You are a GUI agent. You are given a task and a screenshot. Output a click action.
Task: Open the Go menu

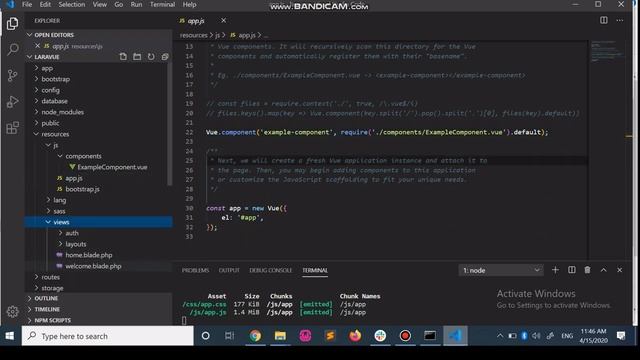118,4
